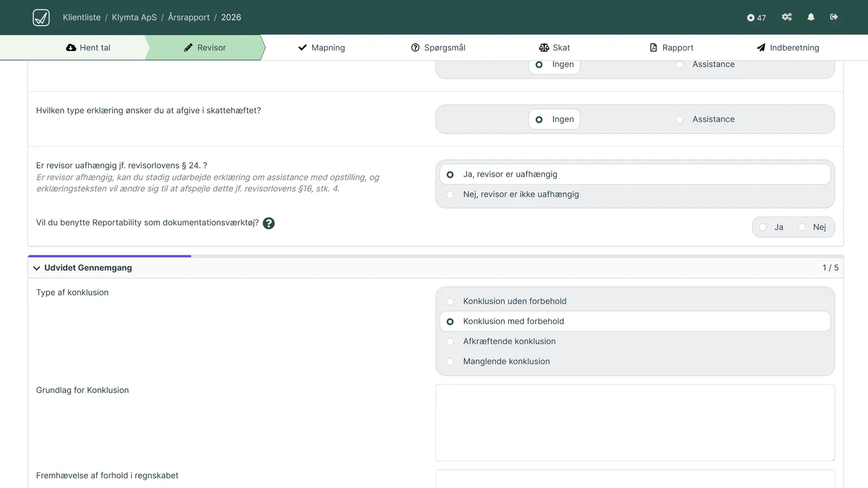Screen dimensions: 868x488
Task: Choose Ja, revisor er uafhængig
Action: tap(635, 174)
